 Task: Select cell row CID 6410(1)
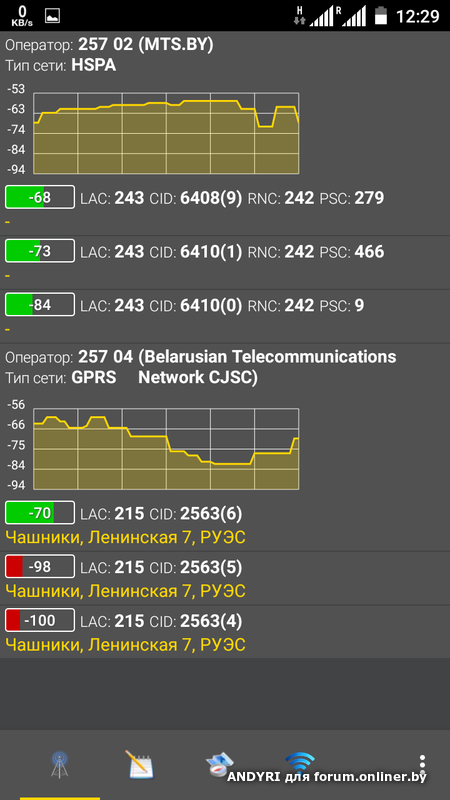click(x=225, y=262)
